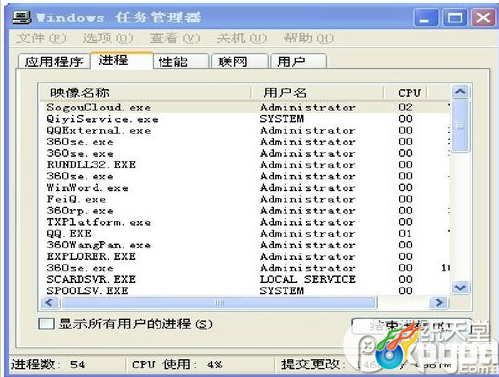The width and height of the screenshot is (499, 377).
Task: Click the process list vertical scroll thumb
Action: point(461,126)
